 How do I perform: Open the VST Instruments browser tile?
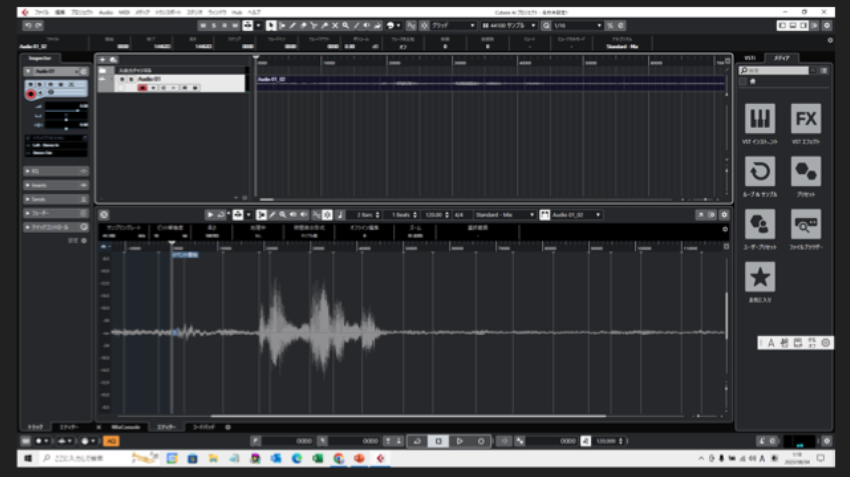coord(760,120)
